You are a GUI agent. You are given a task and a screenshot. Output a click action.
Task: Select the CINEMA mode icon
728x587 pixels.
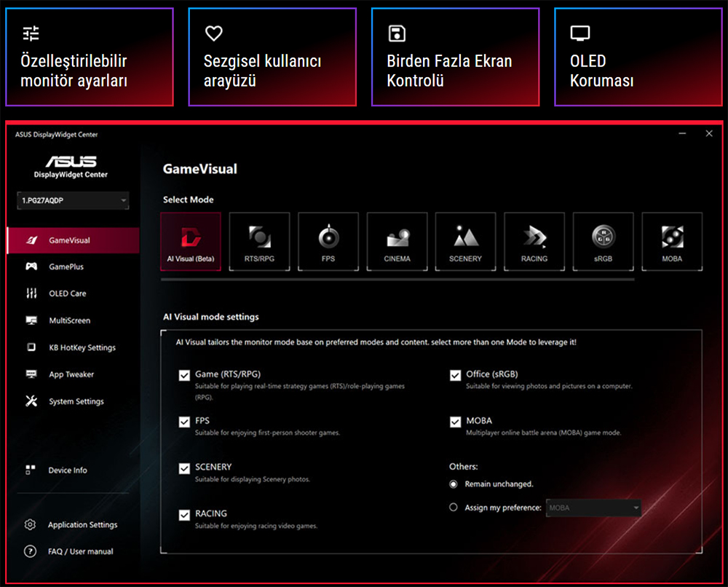[397, 241]
